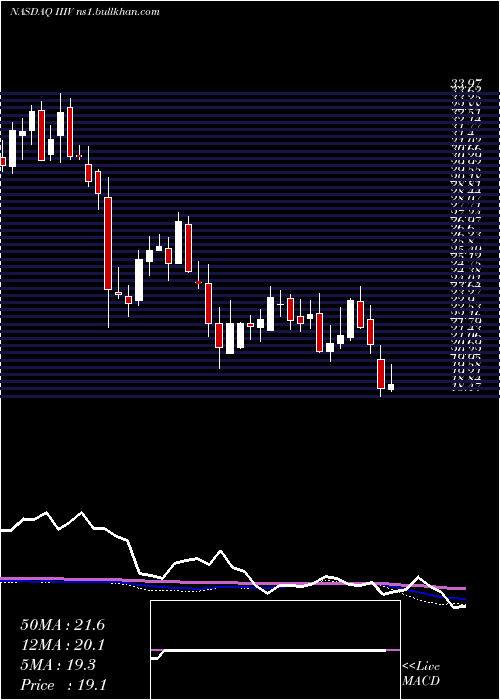The image size is (500, 700).
Task: Click the ns1.bullkhan.com watermark link
Action: tap(129, 12)
